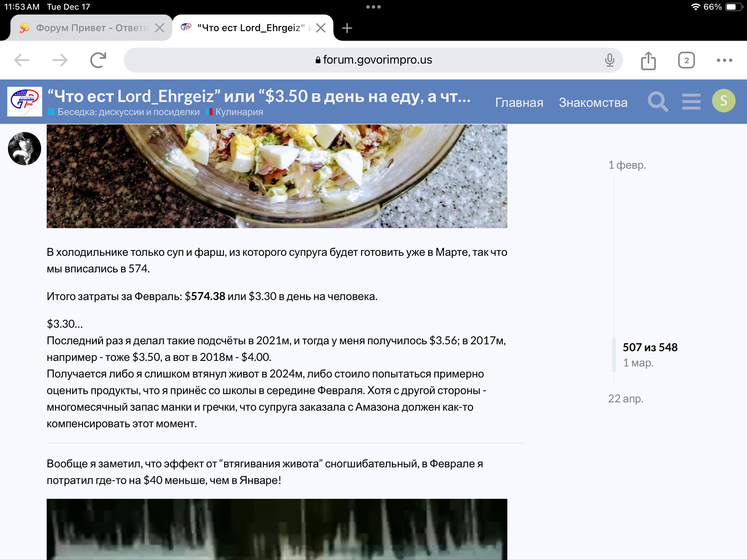Open forum search magnifier
The height and width of the screenshot is (560, 747).
657,102
